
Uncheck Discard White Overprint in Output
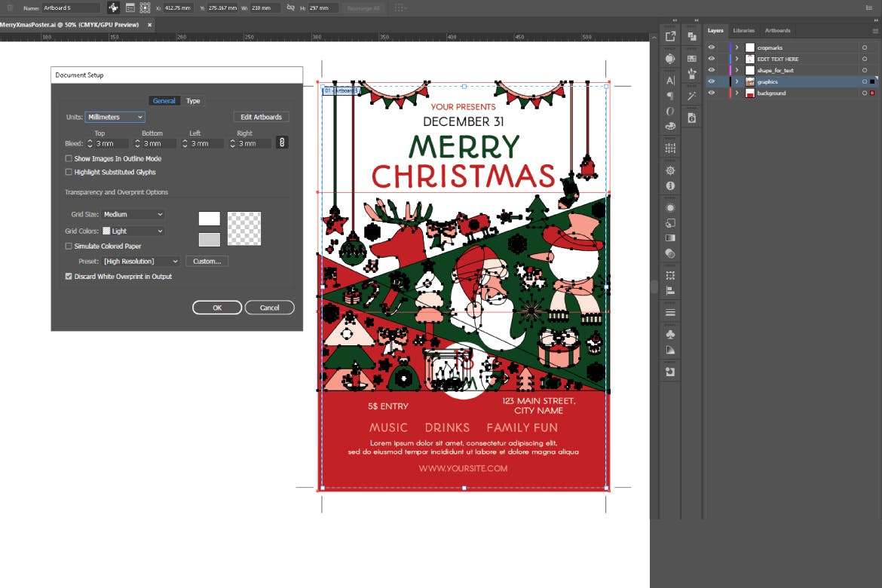(69, 277)
